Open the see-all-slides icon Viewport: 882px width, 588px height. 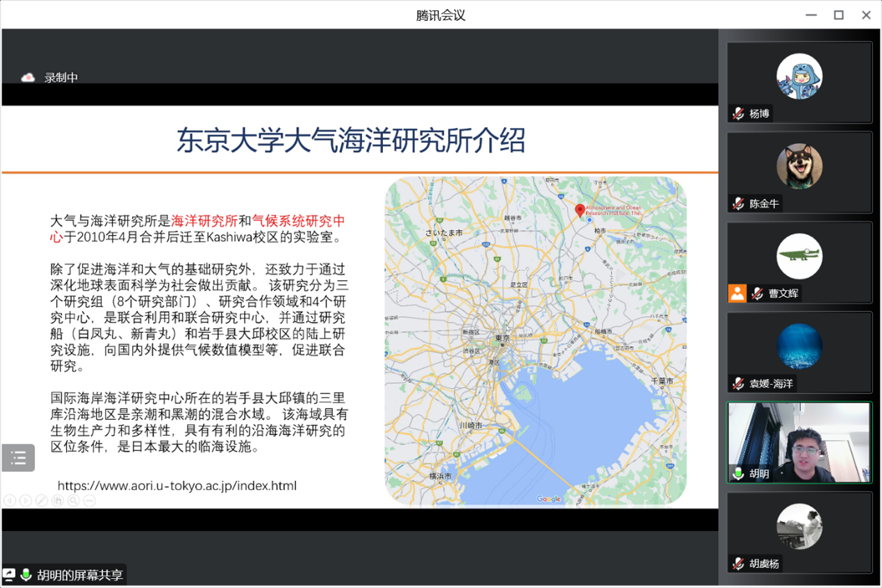tap(58, 500)
